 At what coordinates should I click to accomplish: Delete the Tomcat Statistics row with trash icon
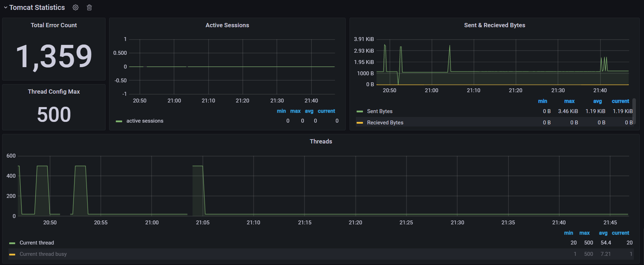[89, 7]
